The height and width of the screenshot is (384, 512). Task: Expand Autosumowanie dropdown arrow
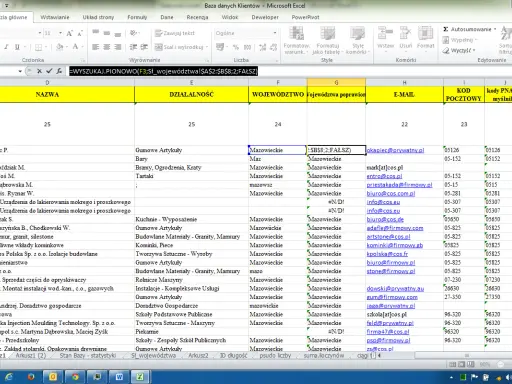495,29
